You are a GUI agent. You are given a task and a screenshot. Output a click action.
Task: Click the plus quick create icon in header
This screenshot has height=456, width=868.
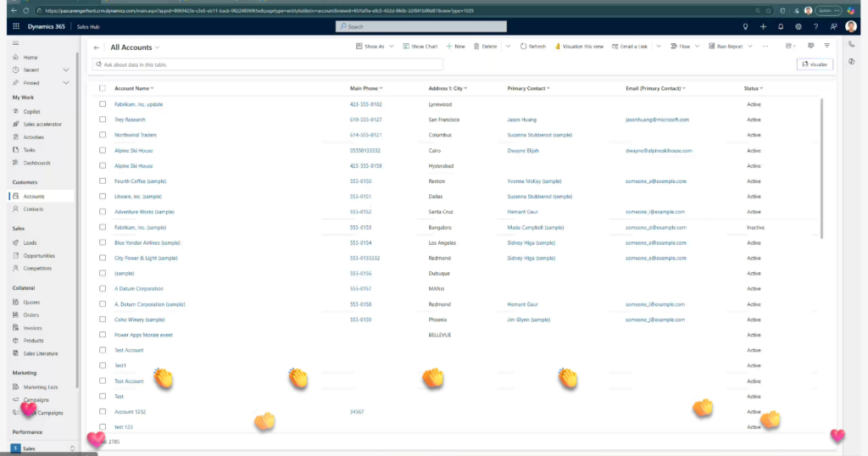click(x=763, y=26)
